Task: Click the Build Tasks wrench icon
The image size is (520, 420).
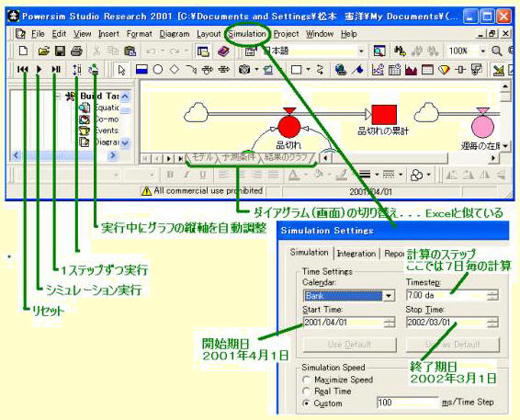Action: tap(71, 96)
